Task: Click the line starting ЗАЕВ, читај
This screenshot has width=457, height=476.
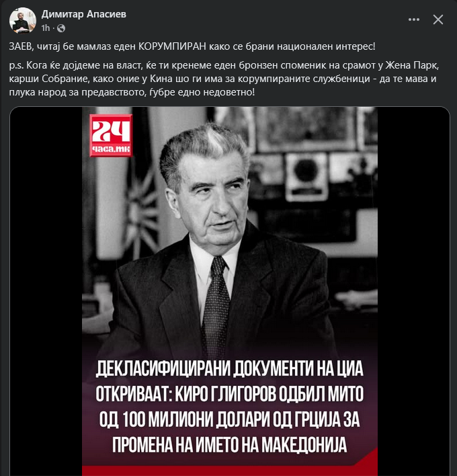Action: pyautogui.click(x=192, y=46)
